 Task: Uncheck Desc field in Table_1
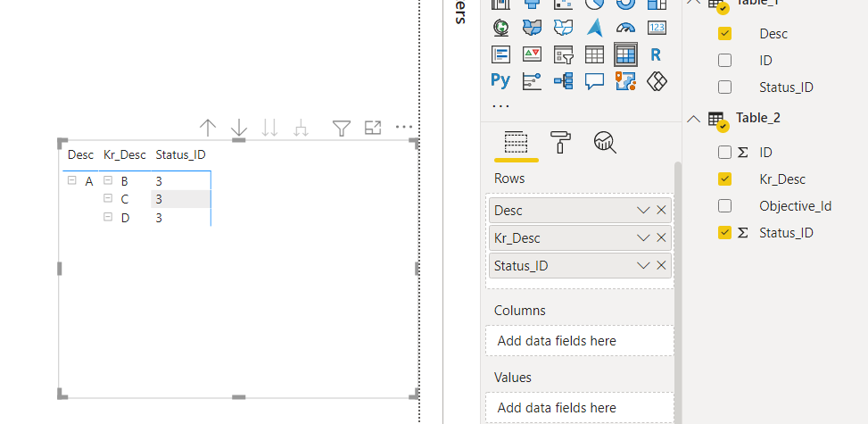point(724,33)
